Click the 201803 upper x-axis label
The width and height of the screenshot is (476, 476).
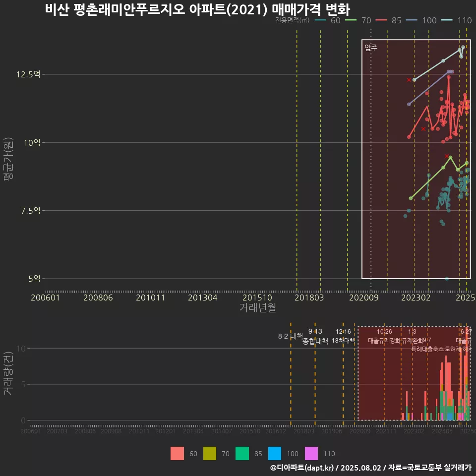[309, 297]
